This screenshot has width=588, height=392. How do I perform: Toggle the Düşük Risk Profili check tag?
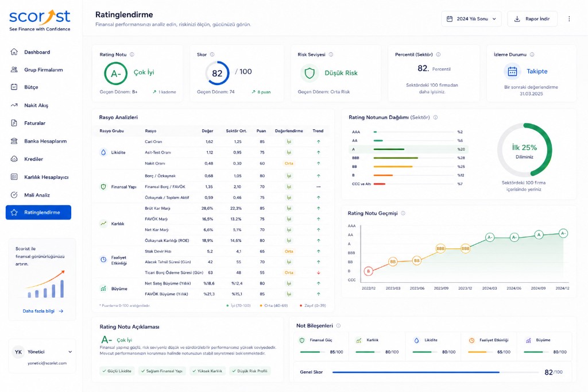tap(250, 371)
